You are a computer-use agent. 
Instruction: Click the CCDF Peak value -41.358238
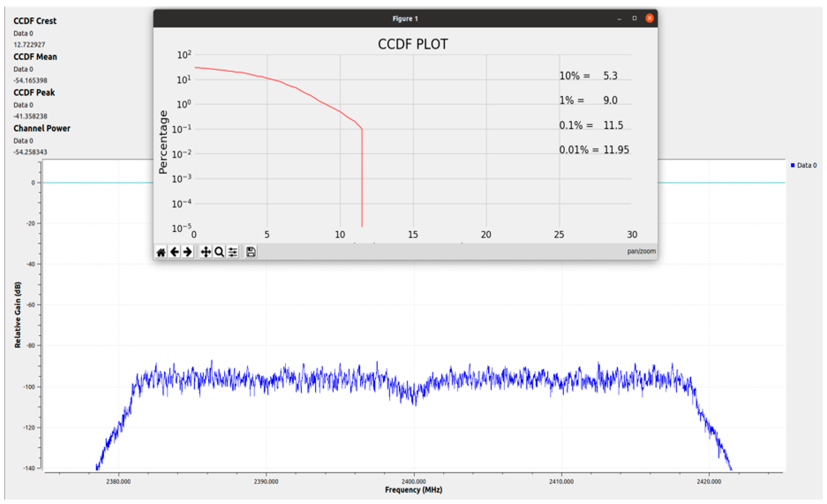coord(30,116)
